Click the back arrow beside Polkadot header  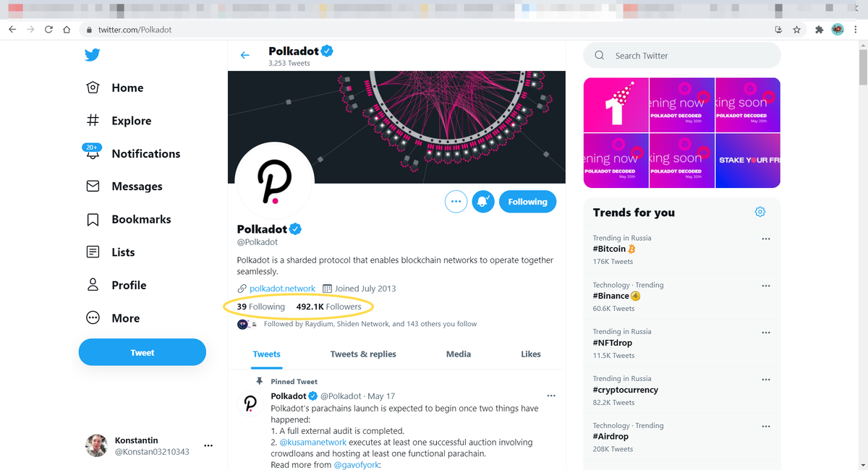pos(244,55)
